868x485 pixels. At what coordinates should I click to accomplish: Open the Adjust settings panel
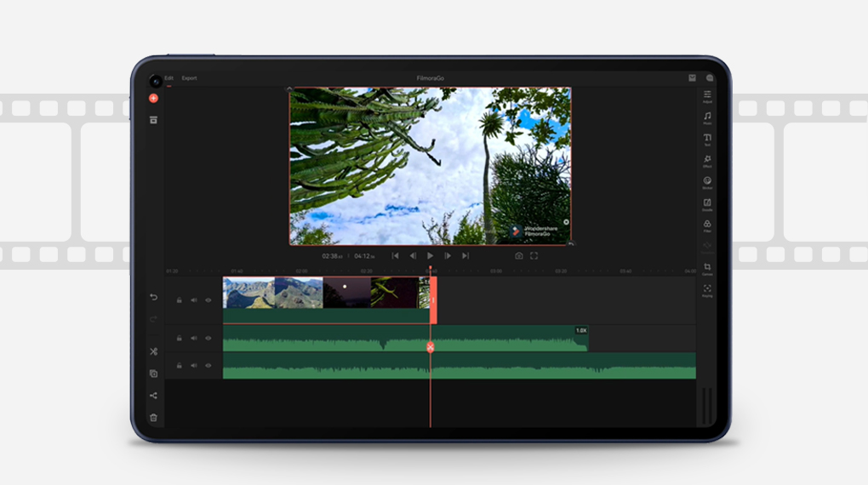707,95
